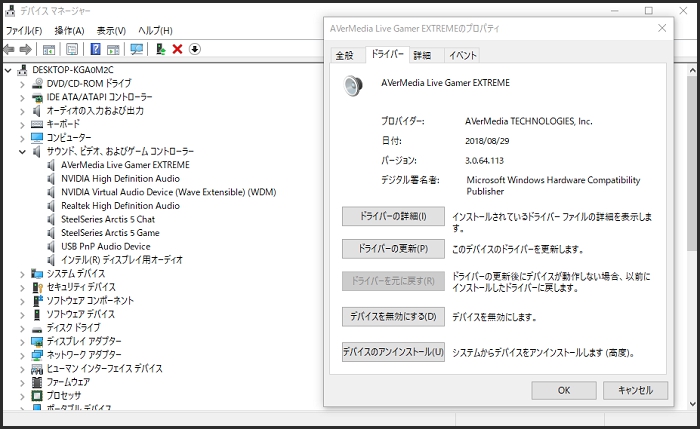Select インテル(R) ディスプレイ用オーディオ
700x429 pixels.
pos(121,260)
